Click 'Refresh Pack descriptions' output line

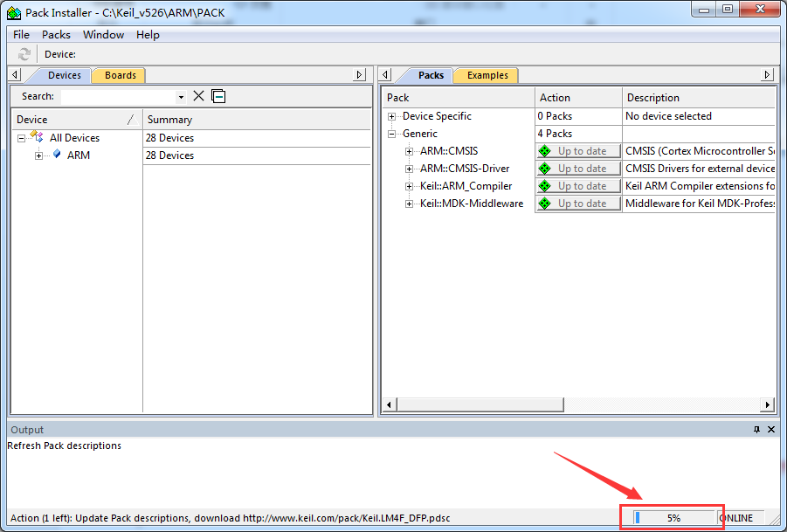point(65,446)
